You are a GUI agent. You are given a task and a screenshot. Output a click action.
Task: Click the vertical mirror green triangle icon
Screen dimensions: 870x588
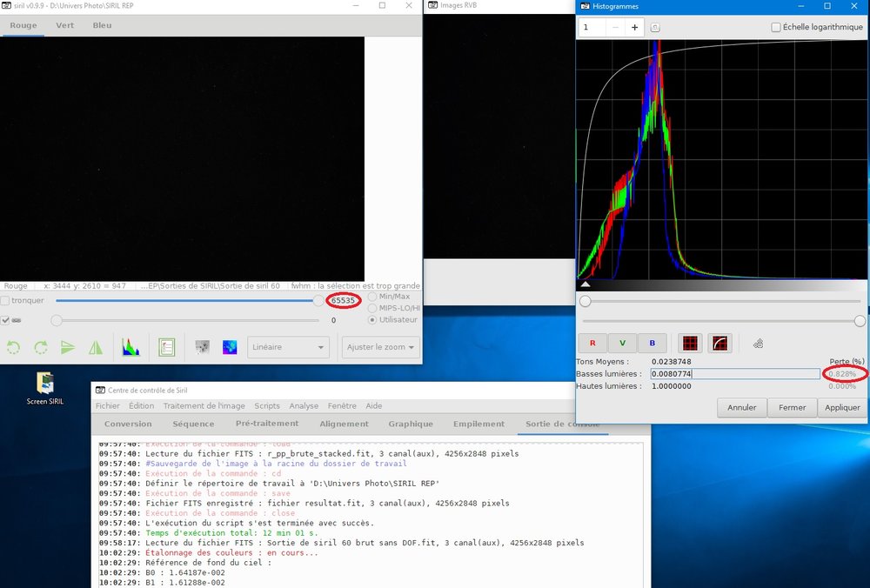96,348
